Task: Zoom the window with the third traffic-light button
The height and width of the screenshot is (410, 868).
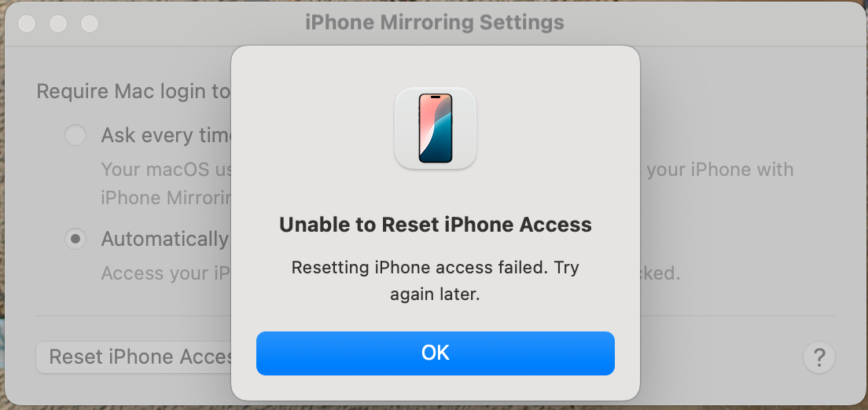Action: coord(90,24)
